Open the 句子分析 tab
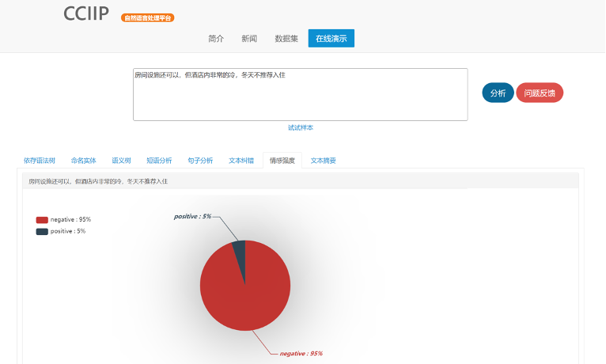Image resolution: width=606 pixels, height=364 pixels. (x=200, y=160)
